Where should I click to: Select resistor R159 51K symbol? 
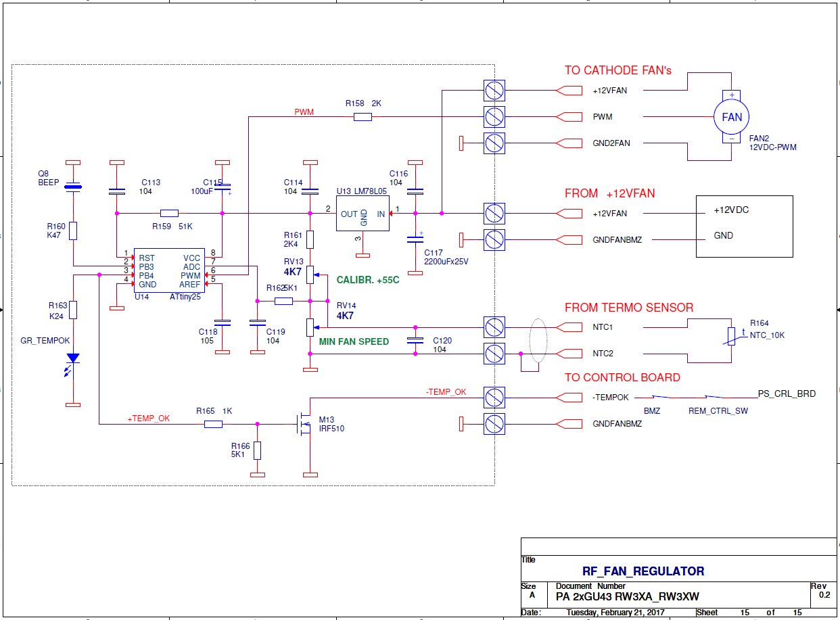click(169, 213)
